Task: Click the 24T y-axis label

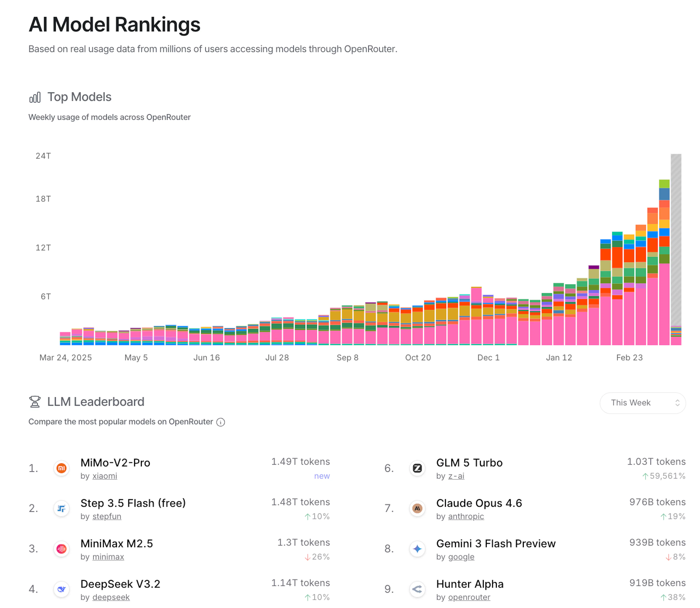Action: 43,156
